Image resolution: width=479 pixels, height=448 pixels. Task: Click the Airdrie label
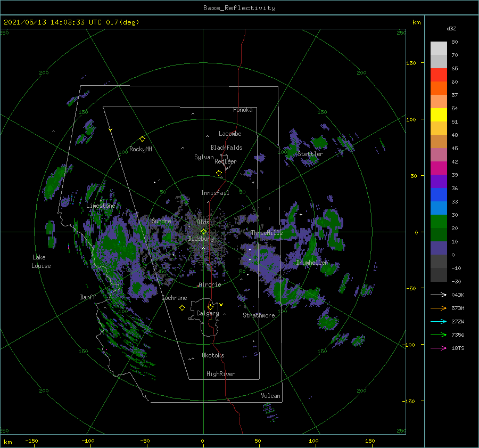click(210, 284)
